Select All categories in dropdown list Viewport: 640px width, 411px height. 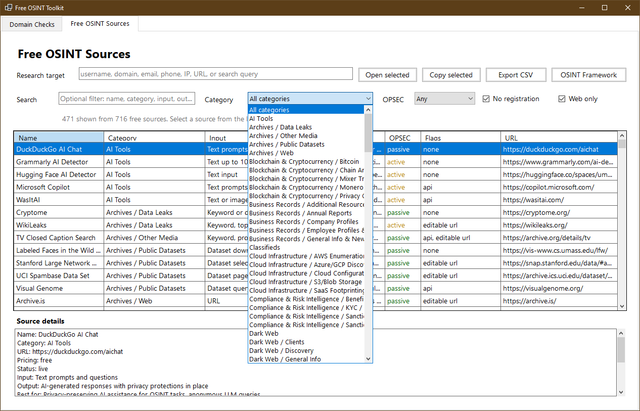[x=306, y=110]
